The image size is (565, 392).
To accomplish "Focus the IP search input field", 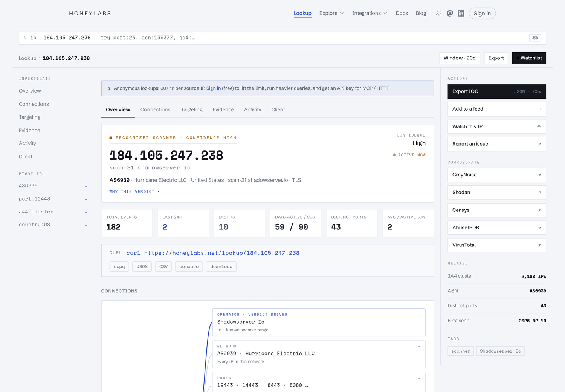I will (282, 38).
